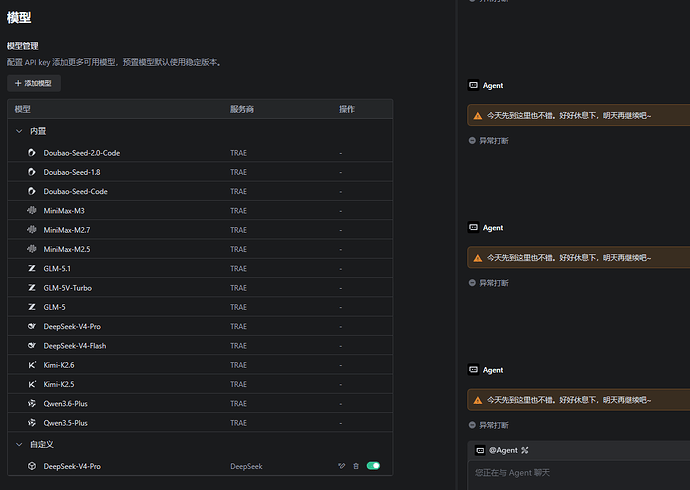Click TRAE provider in the Kimi-K2.6 row
The image size is (690, 490).
click(x=238, y=365)
